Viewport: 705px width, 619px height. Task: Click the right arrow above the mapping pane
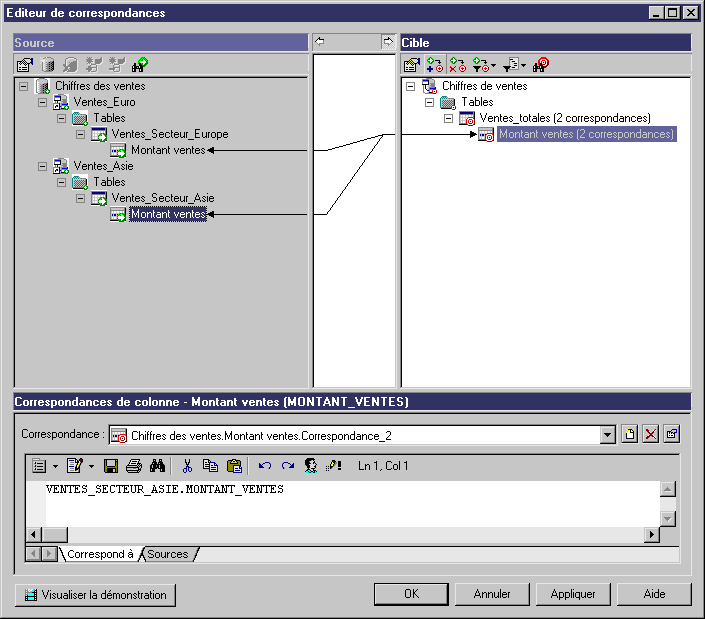388,42
